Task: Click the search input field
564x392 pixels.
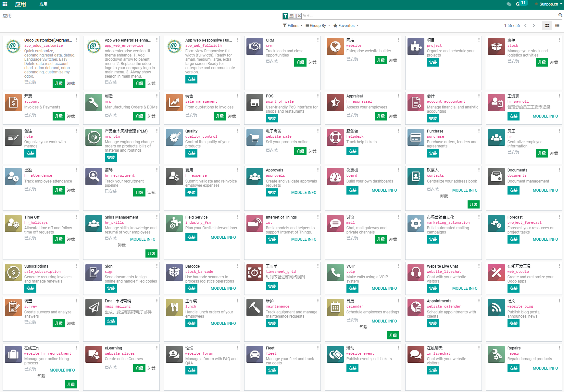Action: point(429,16)
